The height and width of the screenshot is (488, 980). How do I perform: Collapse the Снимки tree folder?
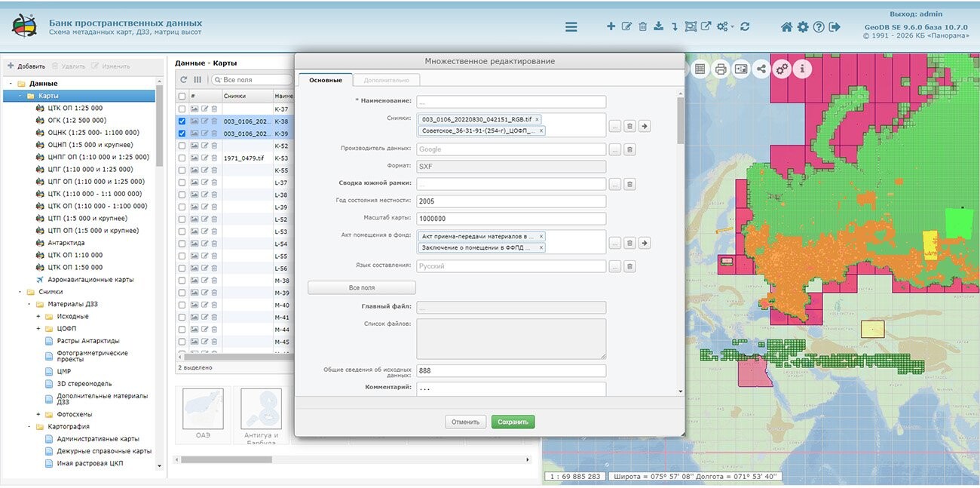click(x=19, y=292)
